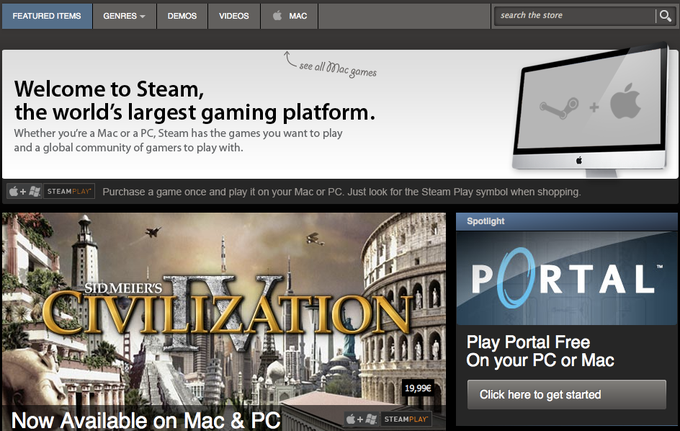Switch to the Mac tab
This screenshot has height=431, width=680.
tap(289, 16)
